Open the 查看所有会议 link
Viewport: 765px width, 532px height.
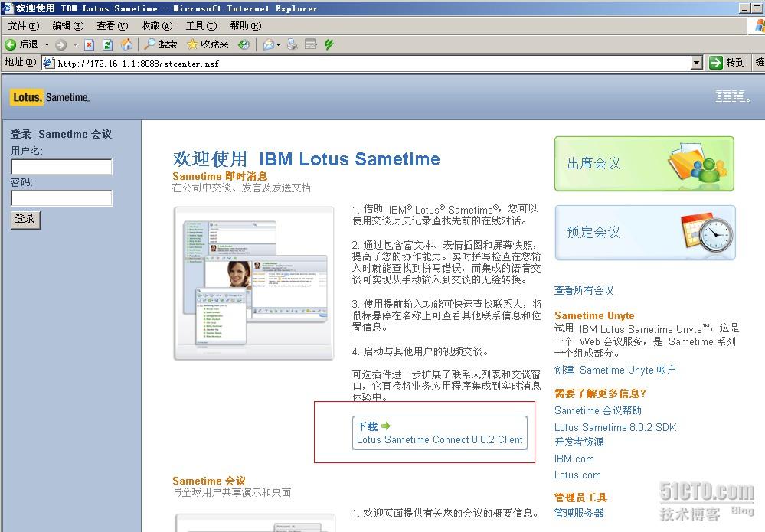pyautogui.click(x=584, y=290)
